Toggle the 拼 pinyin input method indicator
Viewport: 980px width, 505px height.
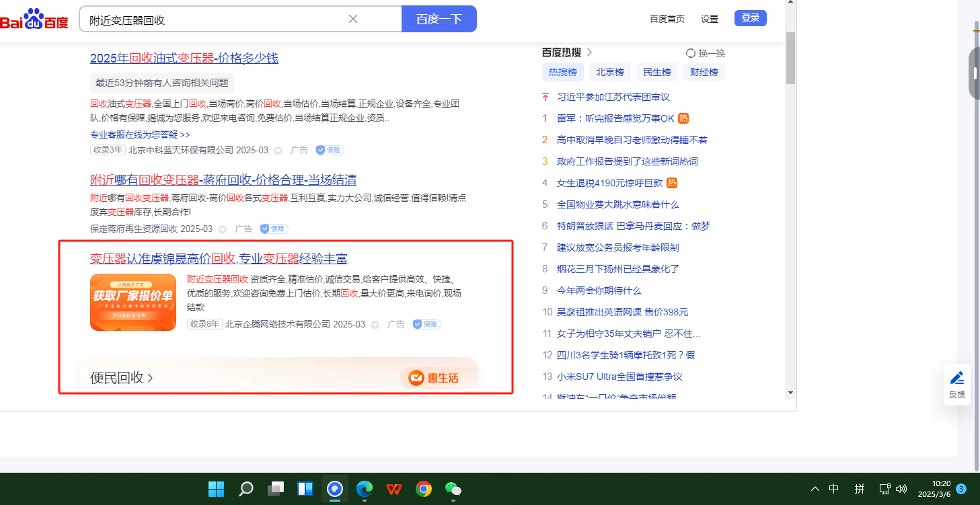point(859,489)
